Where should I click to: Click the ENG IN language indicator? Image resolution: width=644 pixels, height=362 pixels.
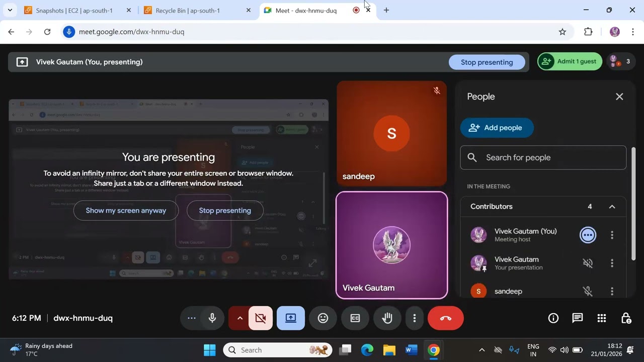tap(533, 350)
